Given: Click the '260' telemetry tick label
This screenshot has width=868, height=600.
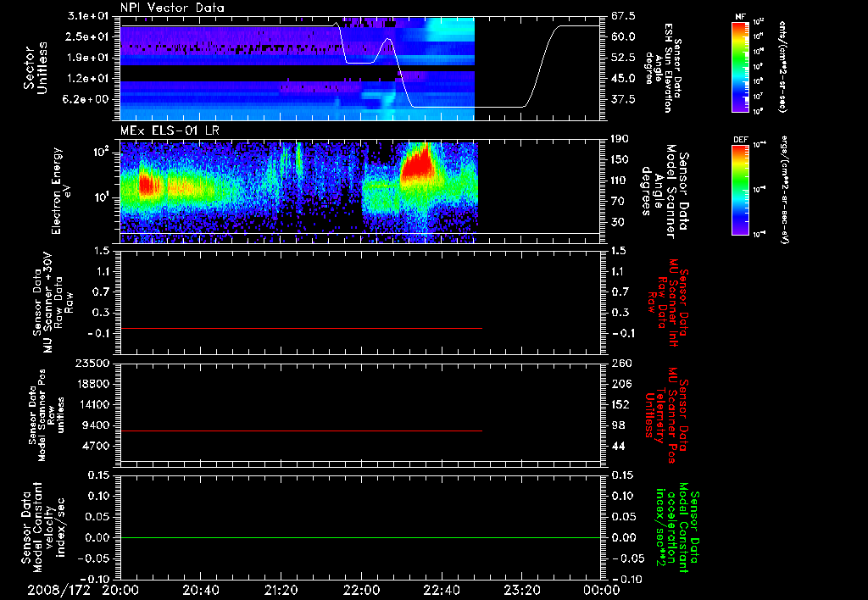Looking at the screenshot, I should tap(620, 363).
